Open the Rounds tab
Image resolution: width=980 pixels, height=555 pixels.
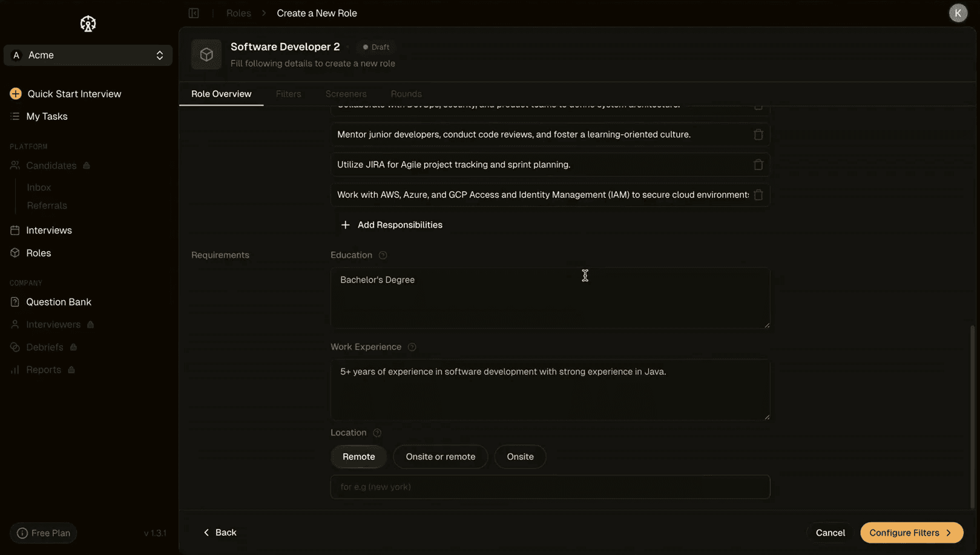(406, 94)
